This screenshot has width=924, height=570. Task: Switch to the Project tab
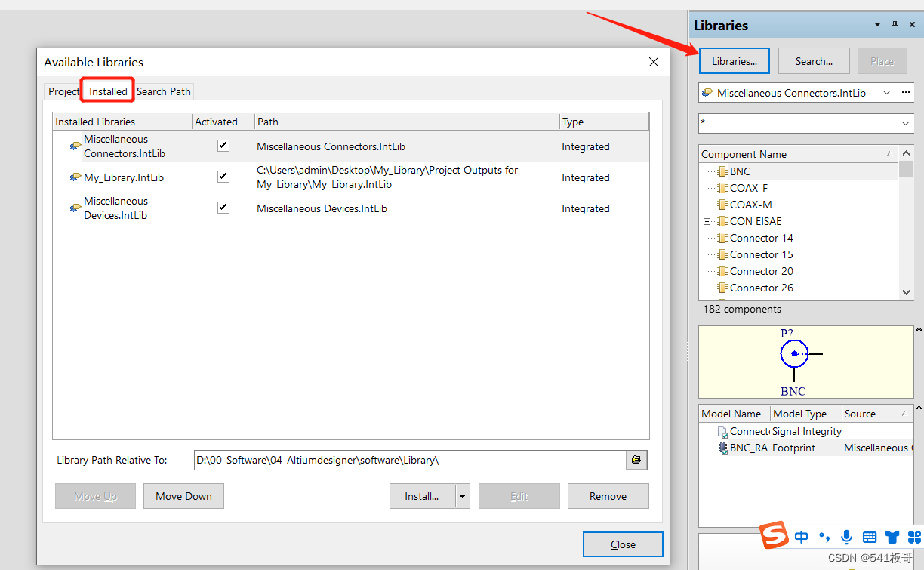pyautogui.click(x=63, y=91)
